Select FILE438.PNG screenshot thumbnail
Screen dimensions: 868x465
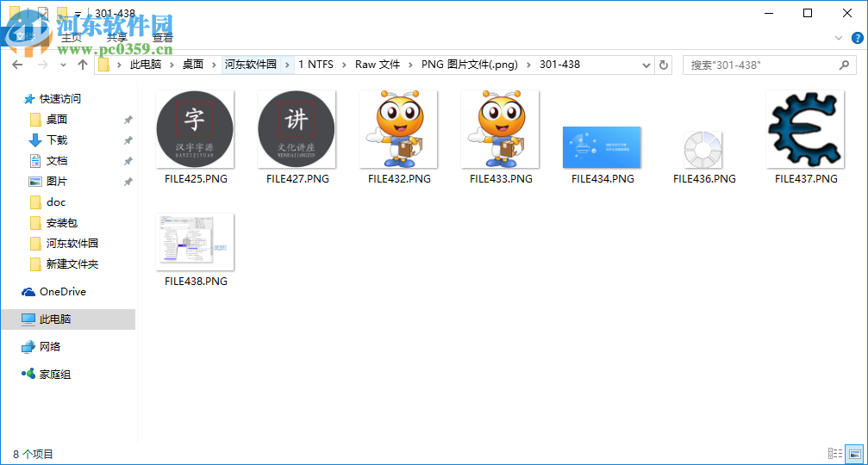pos(195,242)
